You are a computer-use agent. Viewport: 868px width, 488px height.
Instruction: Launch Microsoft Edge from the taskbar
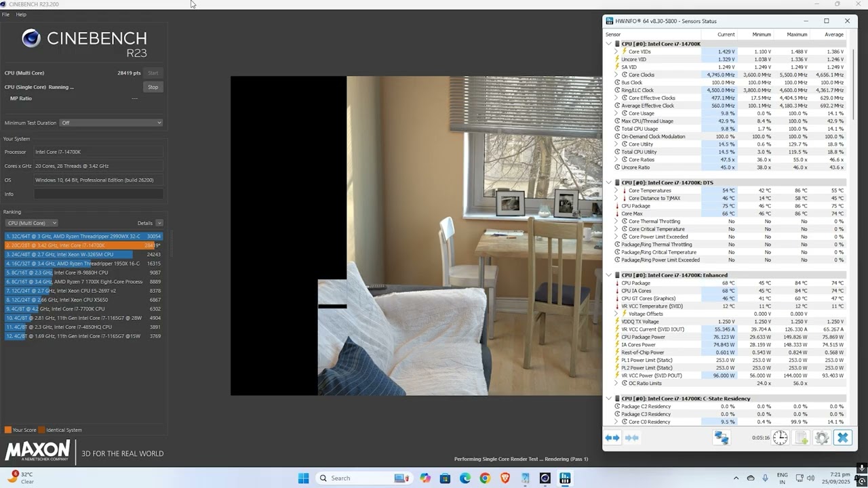465,478
